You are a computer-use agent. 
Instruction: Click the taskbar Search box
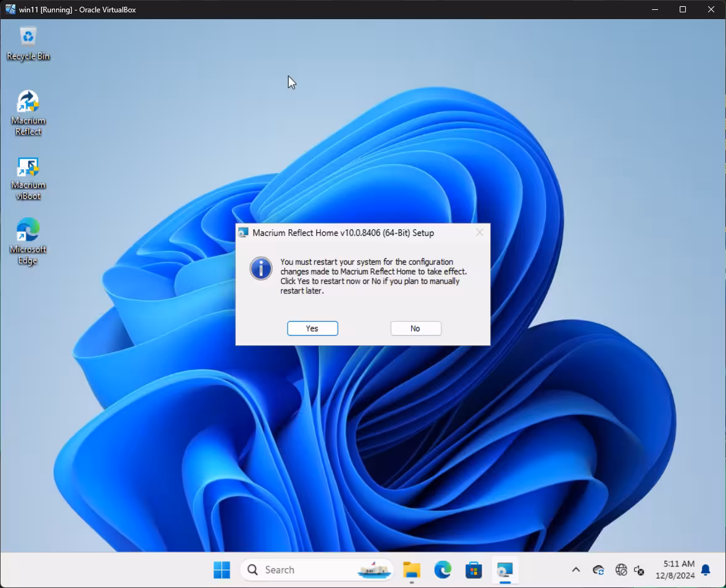(317, 569)
